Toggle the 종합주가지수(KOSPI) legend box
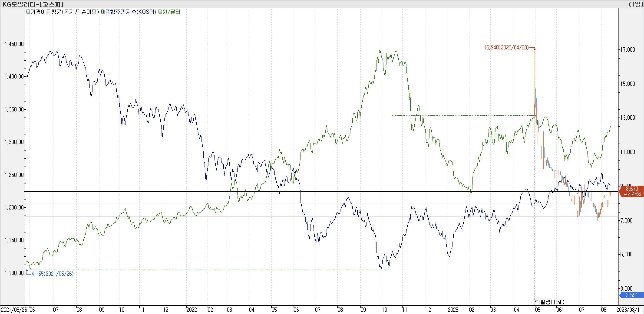The height and width of the screenshot is (314, 644). coord(103,12)
